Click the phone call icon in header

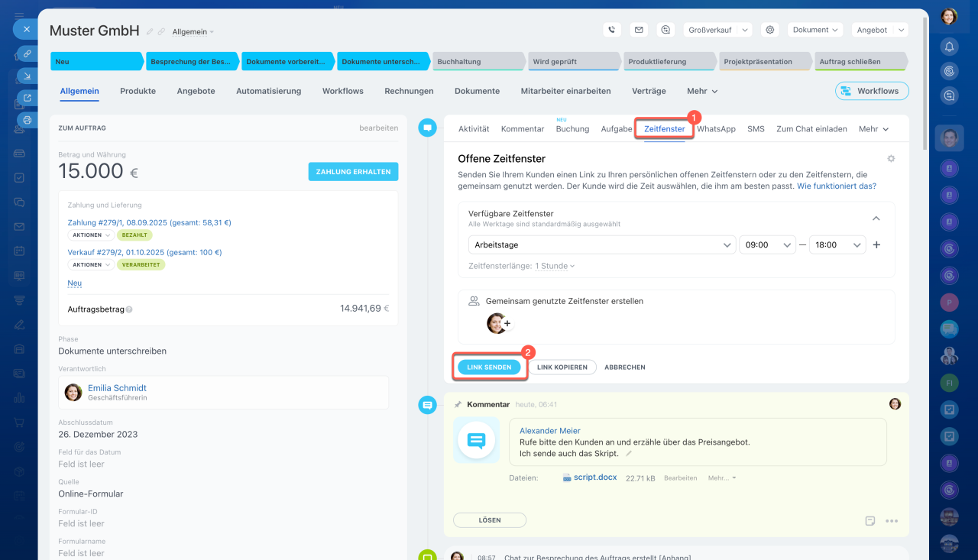(x=611, y=30)
